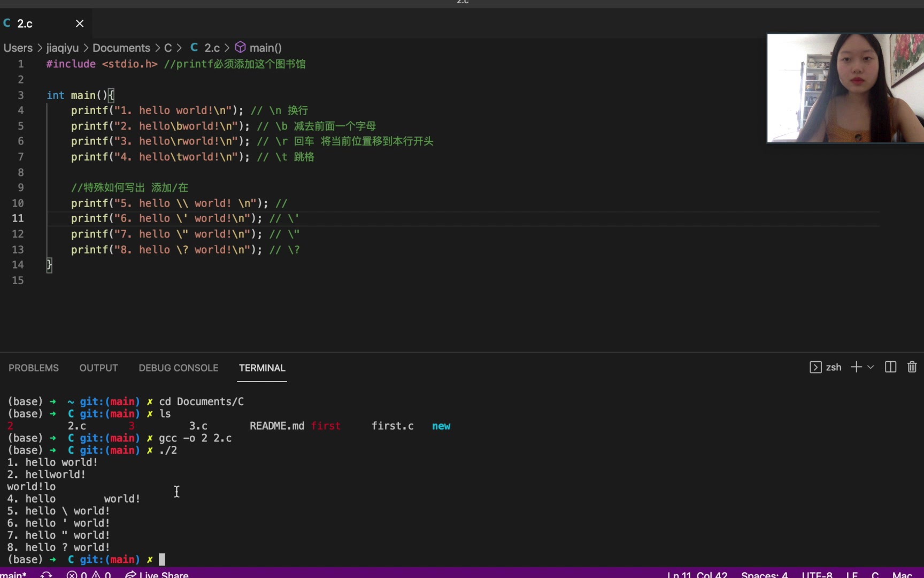924x578 pixels.
Task: Expand the Documents breadcrumb item
Action: click(x=121, y=48)
